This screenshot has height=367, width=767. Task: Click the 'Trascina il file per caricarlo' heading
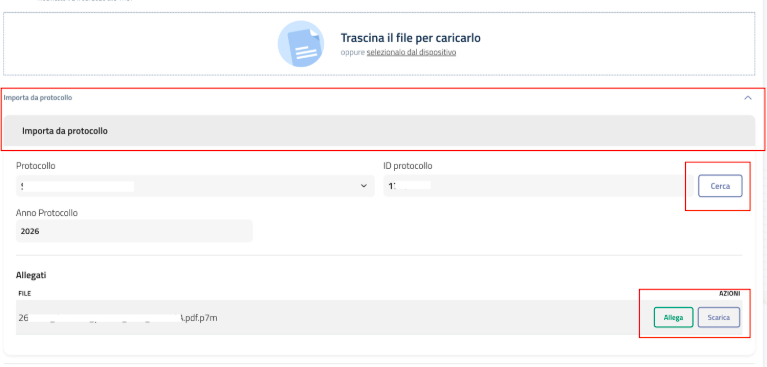(x=410, y=38)
